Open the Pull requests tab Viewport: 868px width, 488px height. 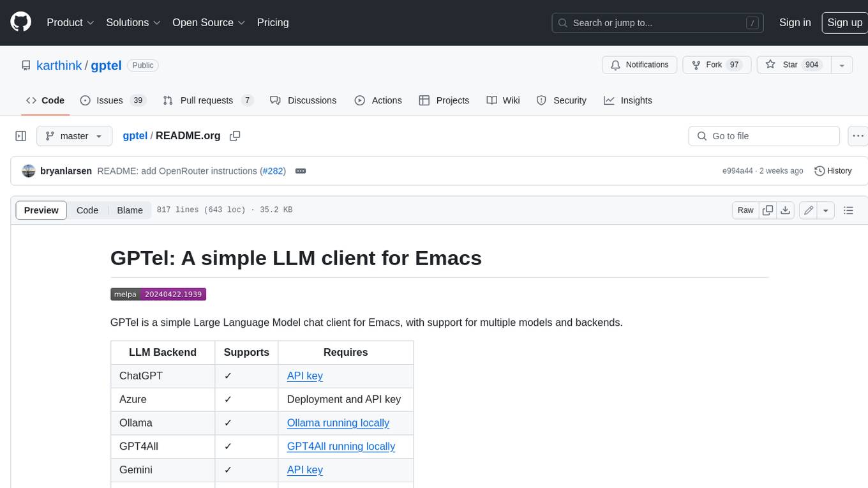click(208, 100)
